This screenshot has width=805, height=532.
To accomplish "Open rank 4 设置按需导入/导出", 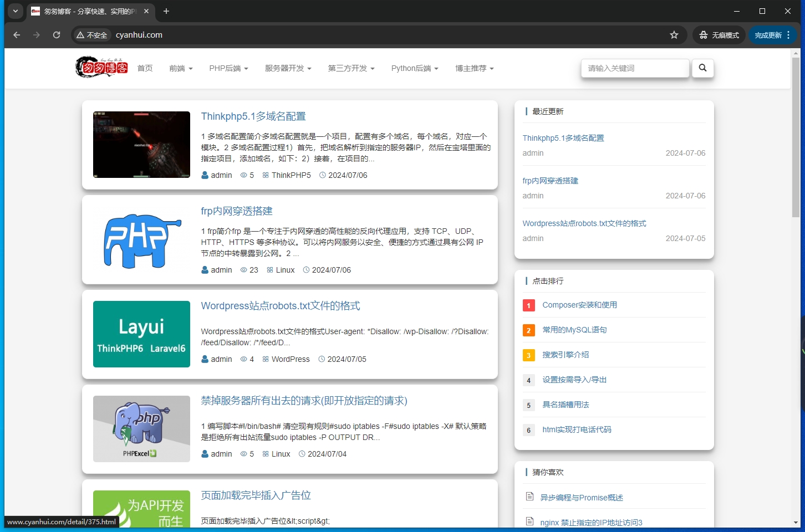I will tap(574, 380).
